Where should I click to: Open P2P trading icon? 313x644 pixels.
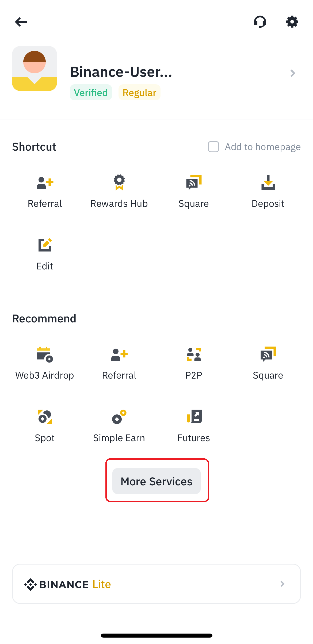coord(194,354)
